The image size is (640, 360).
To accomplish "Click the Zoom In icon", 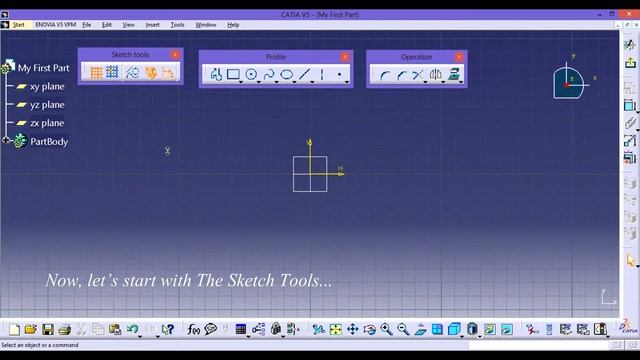I will point(387,329).
